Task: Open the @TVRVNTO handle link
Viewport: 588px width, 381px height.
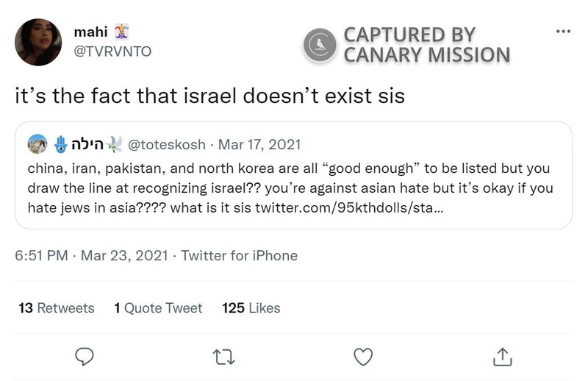Action: [x=113, y=53]
